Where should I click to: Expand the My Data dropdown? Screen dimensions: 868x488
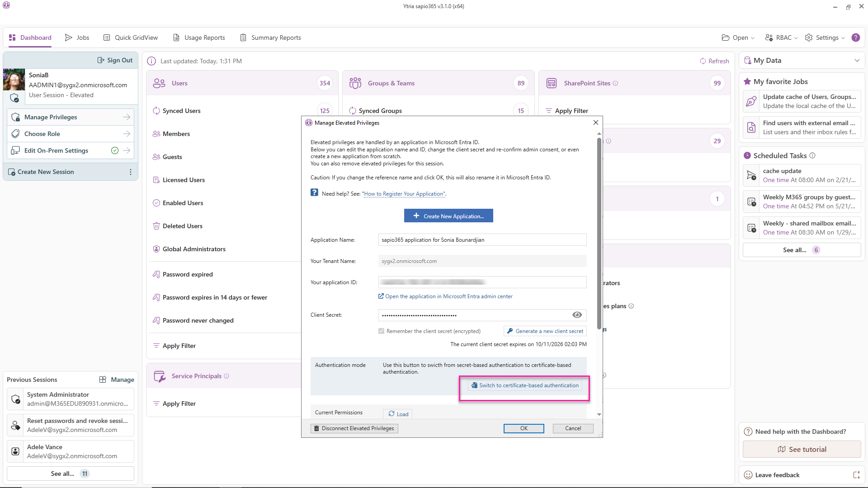point(857,61)
